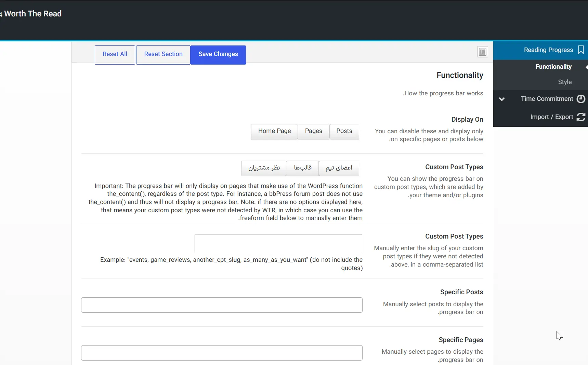Click the Reading Progress bookmark icon
The image size is (588, 365).
[x=581, y=50]
